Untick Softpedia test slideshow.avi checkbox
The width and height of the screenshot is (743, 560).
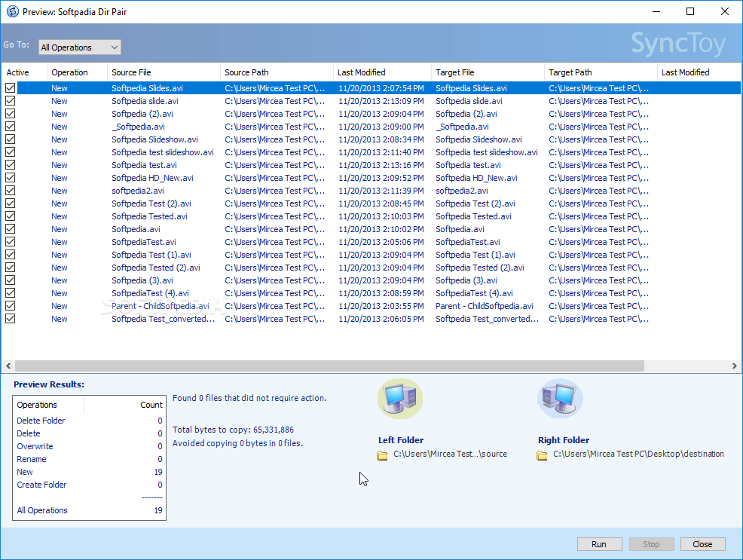point(10,152)
